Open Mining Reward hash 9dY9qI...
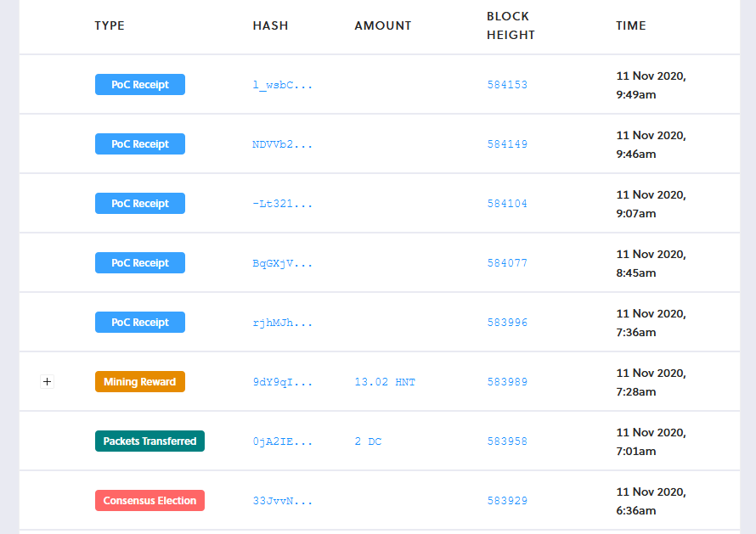 (x=281, y=382)
